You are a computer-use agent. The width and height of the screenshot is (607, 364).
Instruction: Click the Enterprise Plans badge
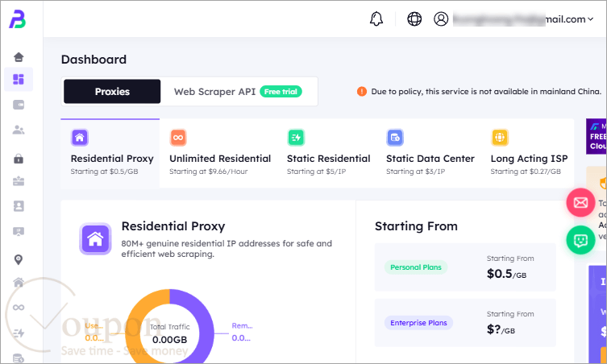(418, 323)
